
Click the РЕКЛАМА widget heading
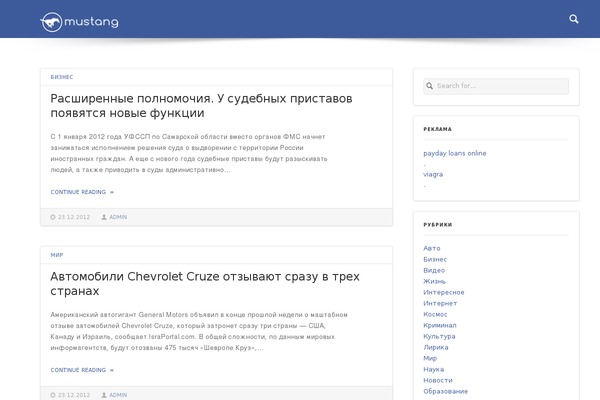click(x=437, y=129)
